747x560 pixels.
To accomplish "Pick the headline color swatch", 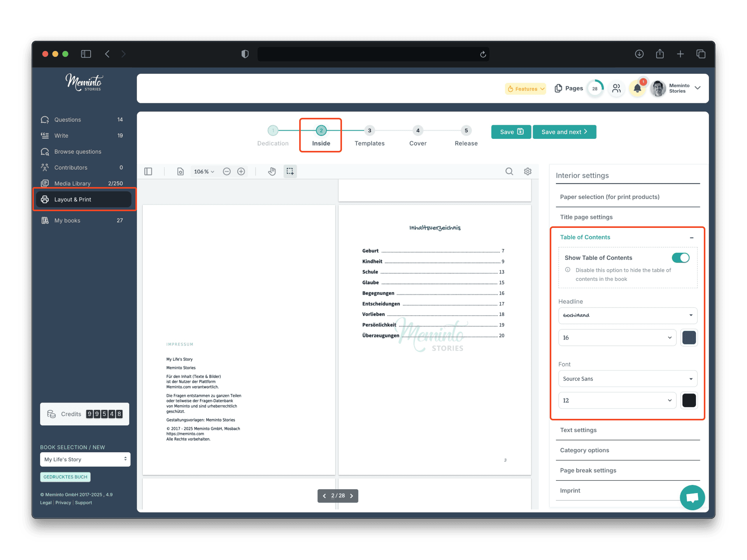I will tap(689, 338).
